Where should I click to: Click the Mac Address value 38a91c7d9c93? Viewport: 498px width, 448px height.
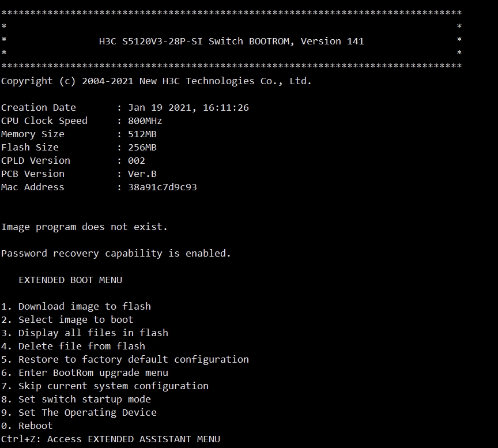tap(163, 187)
